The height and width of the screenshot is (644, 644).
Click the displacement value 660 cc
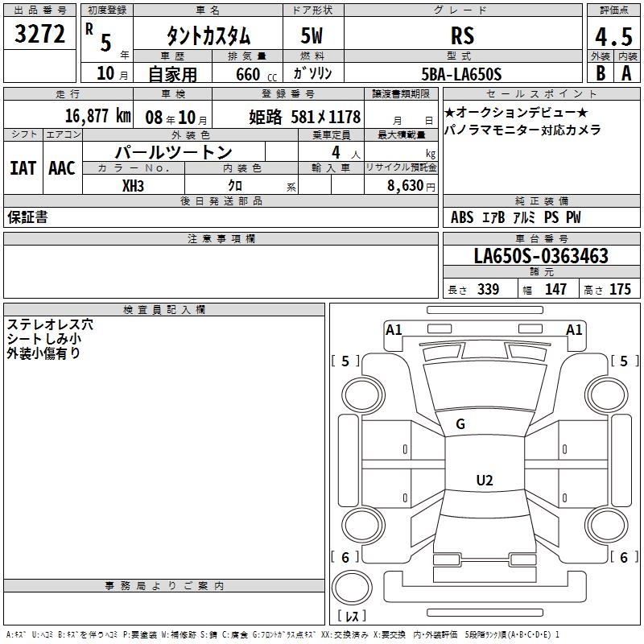(257, 74)
